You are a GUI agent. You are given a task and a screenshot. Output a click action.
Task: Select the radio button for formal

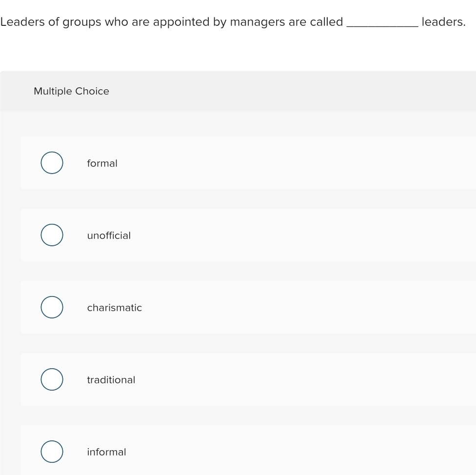(x=52, y=163)
